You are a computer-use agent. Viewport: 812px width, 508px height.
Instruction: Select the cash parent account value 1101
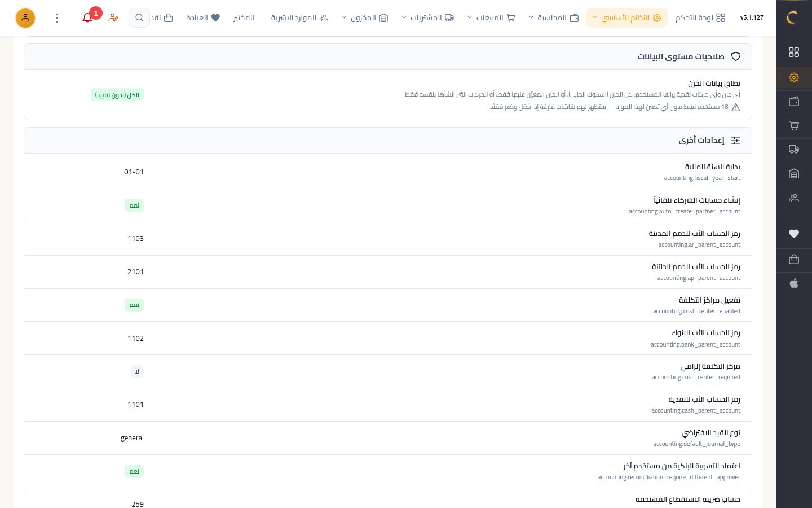pos(135,404)
